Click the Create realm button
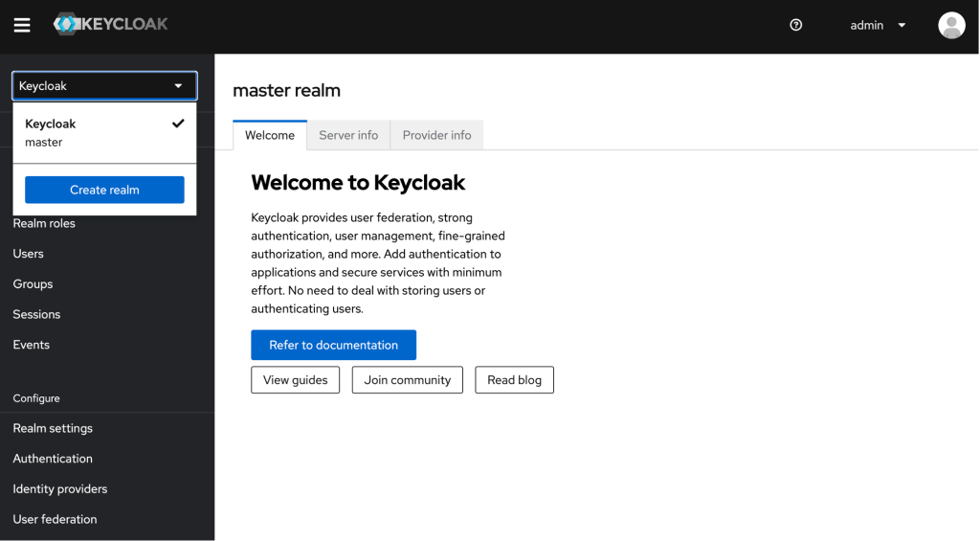The height and width of the screenshot is (541, 980). pyautogui.click(x=104, y=190)
